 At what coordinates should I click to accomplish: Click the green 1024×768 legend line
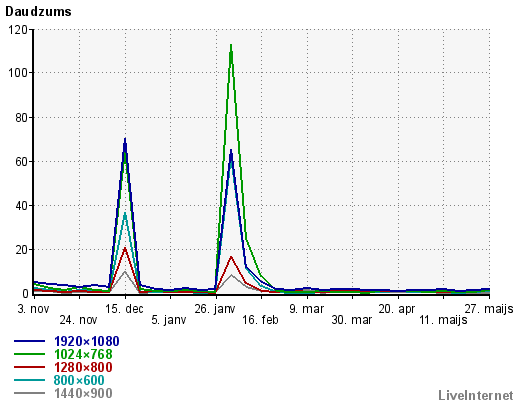[29, 354]
